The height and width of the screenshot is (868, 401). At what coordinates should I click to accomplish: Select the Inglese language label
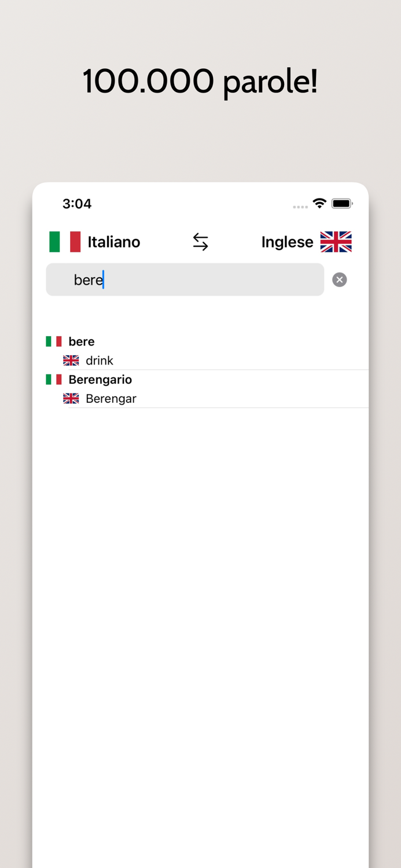coord(288,242)
